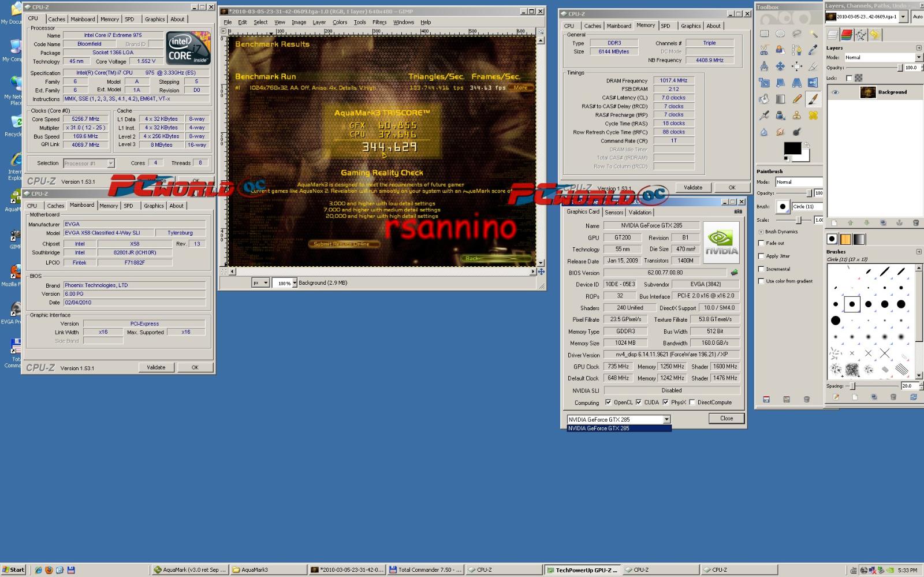This screenshot has width=924, height=577.
Task: Click OK in the CPU-Z Memory window
Action: pos(732,187)
